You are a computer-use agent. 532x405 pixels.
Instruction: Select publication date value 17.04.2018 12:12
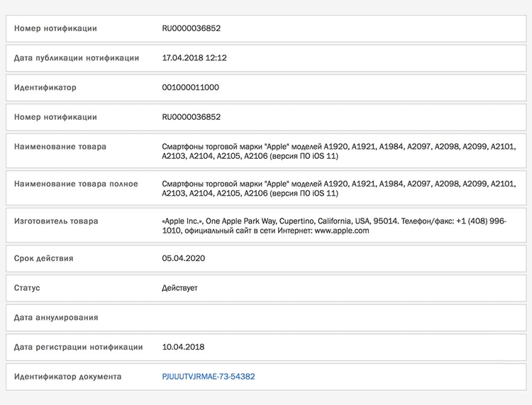pos(194,57)
